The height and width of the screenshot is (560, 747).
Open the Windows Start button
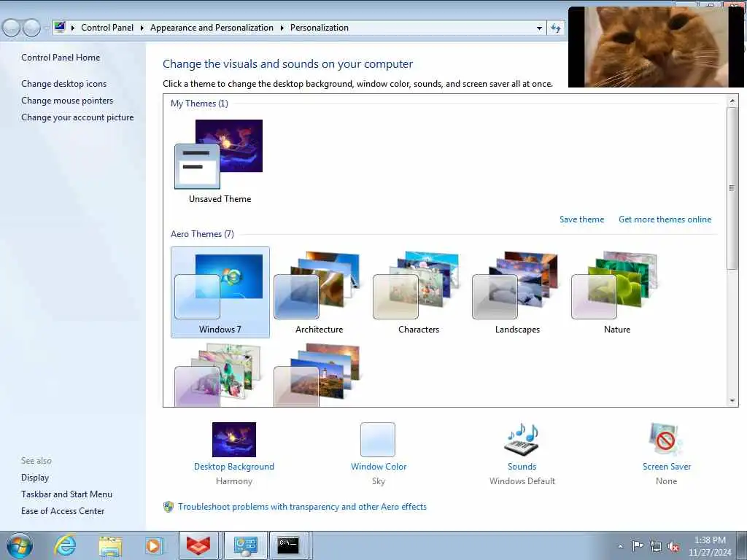pos(20,545)
